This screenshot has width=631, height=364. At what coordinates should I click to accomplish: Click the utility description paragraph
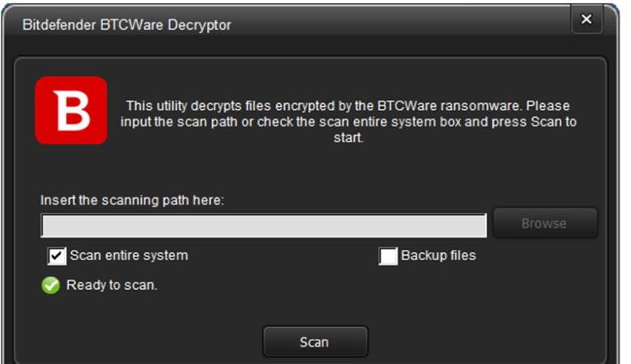[348, 122]
